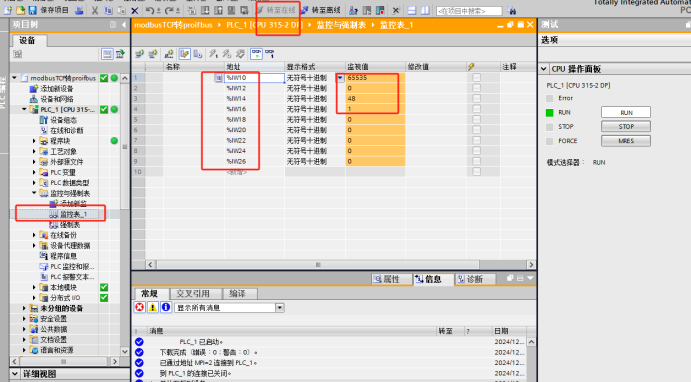This screenshot has height=382, width=691.
Task: Collapse the 监控与强制表 folder
Action: (34, 193)
